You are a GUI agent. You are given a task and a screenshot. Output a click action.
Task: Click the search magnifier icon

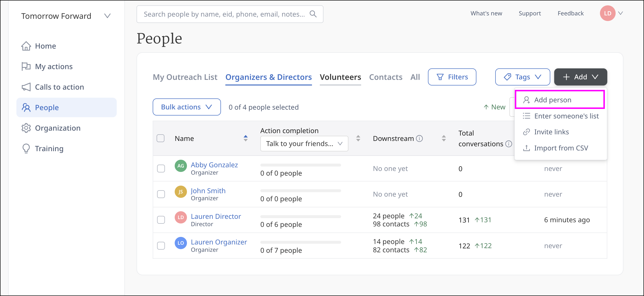(313, 14)
